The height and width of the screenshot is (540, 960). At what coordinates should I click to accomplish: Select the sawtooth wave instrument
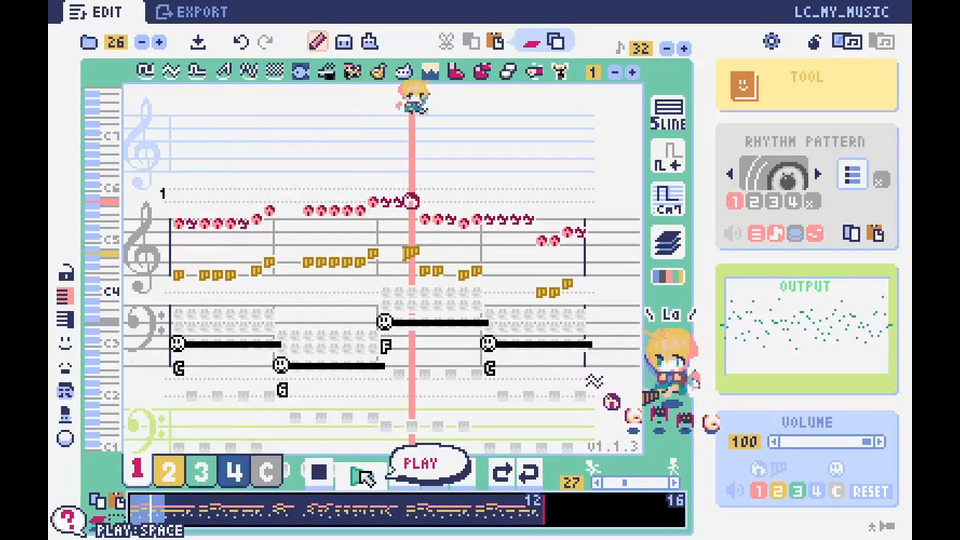coord(223,72)
